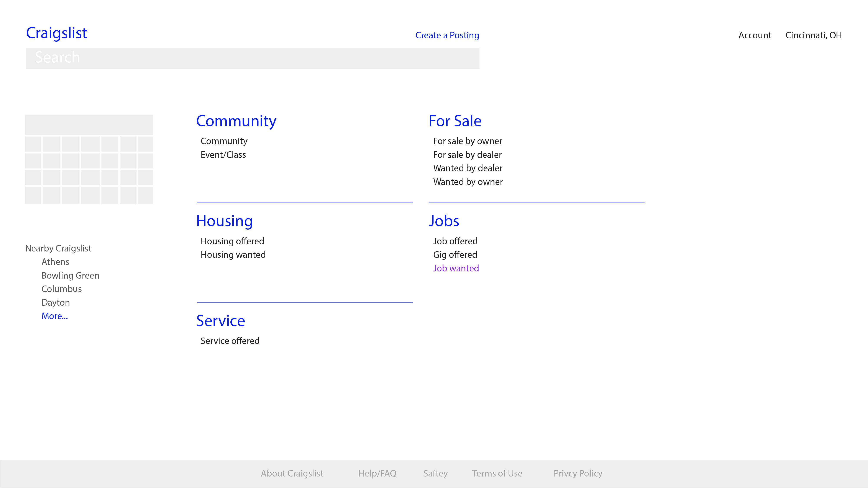Viewport: 868px width, 488px height.
Task: Open the Account menu
Action: pos(755,35)
